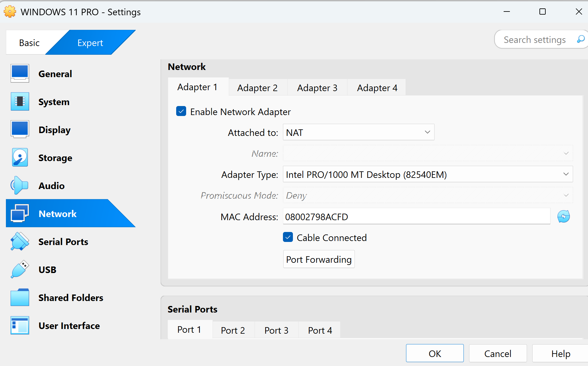Open the Attached to NAT dropdown
This screenshot has width=588, height=366.
click(x=359, y=132)
